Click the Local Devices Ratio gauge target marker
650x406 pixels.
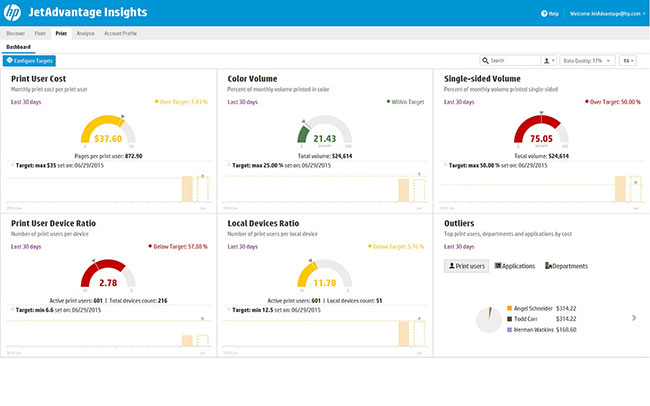point(310,260)
